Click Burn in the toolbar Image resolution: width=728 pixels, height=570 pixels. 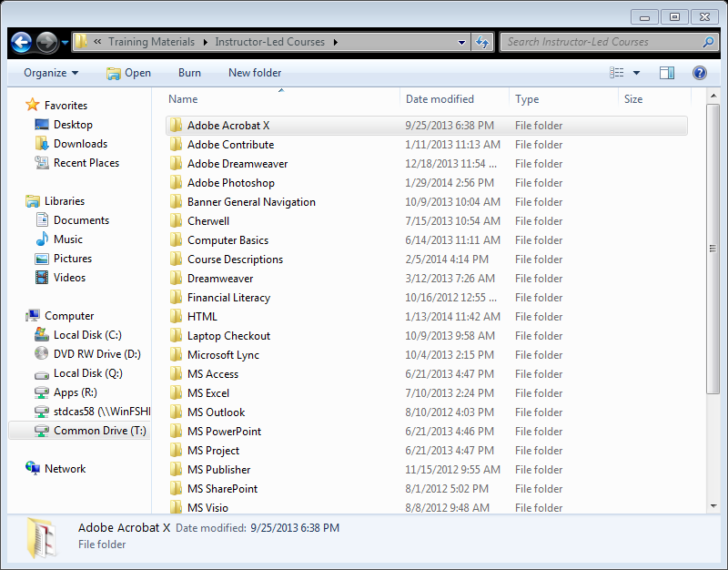click(x=189, y=73)
